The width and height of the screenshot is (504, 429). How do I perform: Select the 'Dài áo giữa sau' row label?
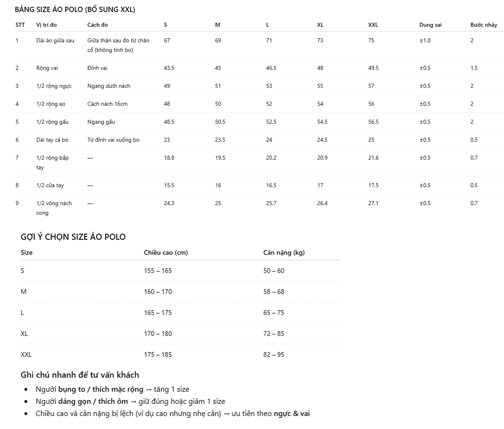55,41
